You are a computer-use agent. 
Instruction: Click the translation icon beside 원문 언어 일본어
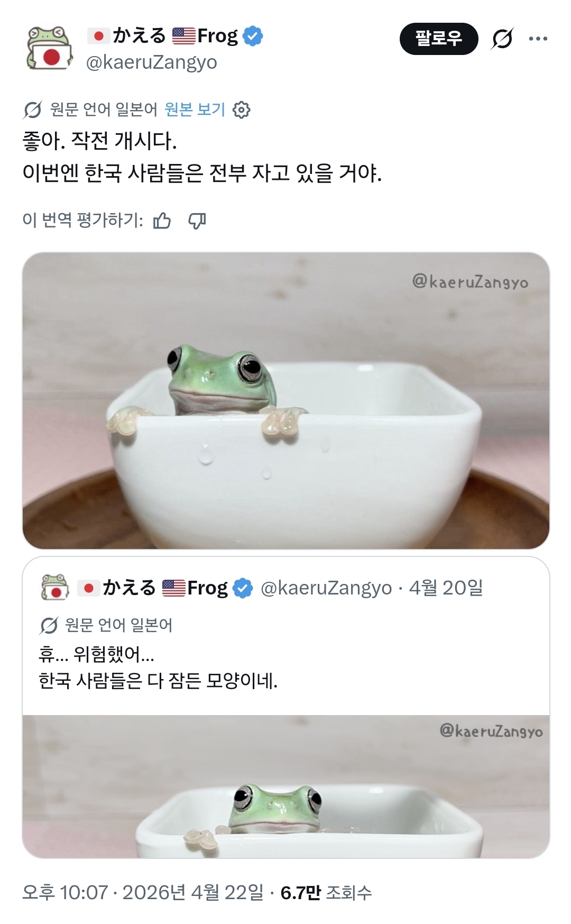32,110
